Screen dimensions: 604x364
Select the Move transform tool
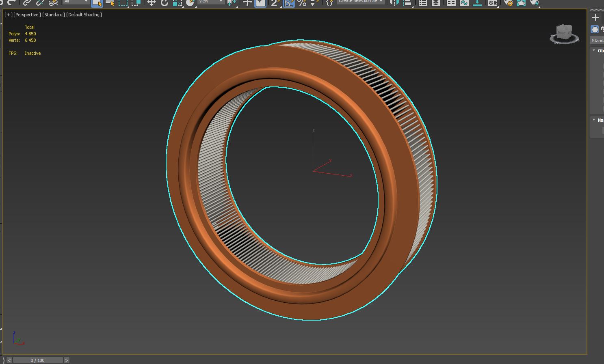coord(151,3)
